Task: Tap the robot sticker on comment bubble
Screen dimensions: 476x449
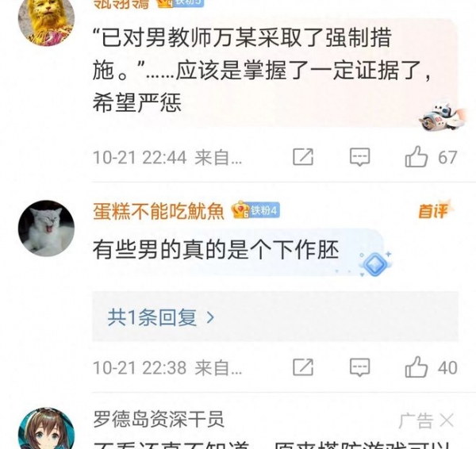Action: [440, 116]
